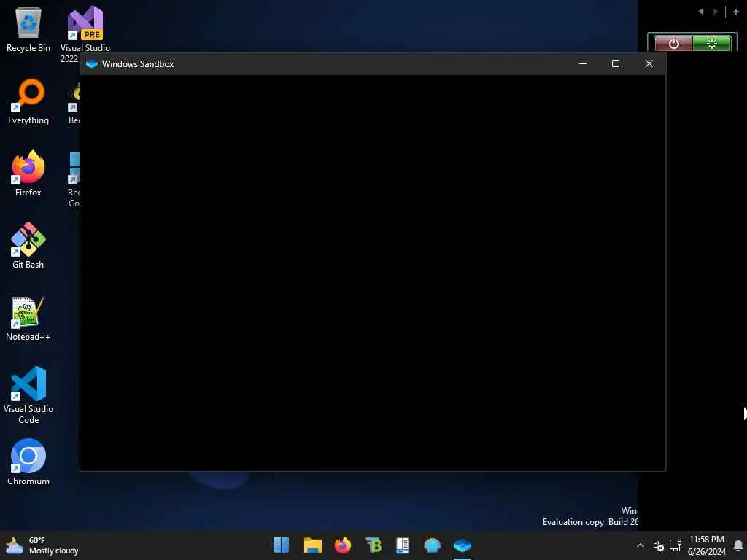Close the Windows Sandbox window

pos(649,63)
